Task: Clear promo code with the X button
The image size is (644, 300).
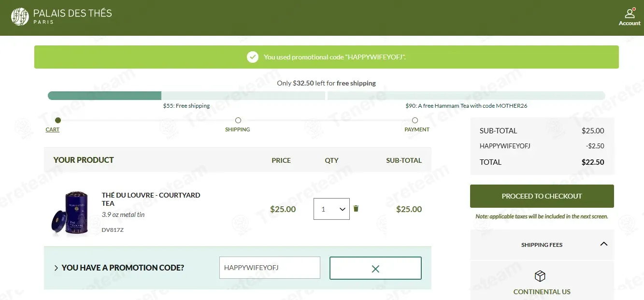Action: 375,268
